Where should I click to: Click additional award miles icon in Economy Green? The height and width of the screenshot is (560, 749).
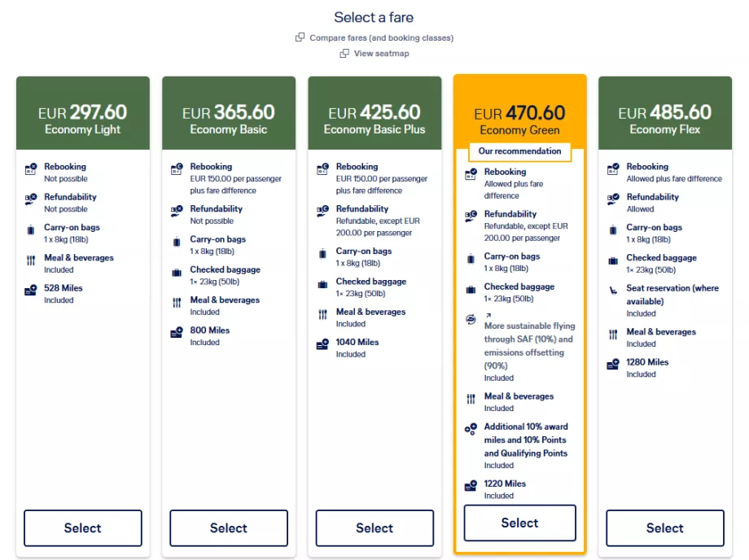pos(471,429)
